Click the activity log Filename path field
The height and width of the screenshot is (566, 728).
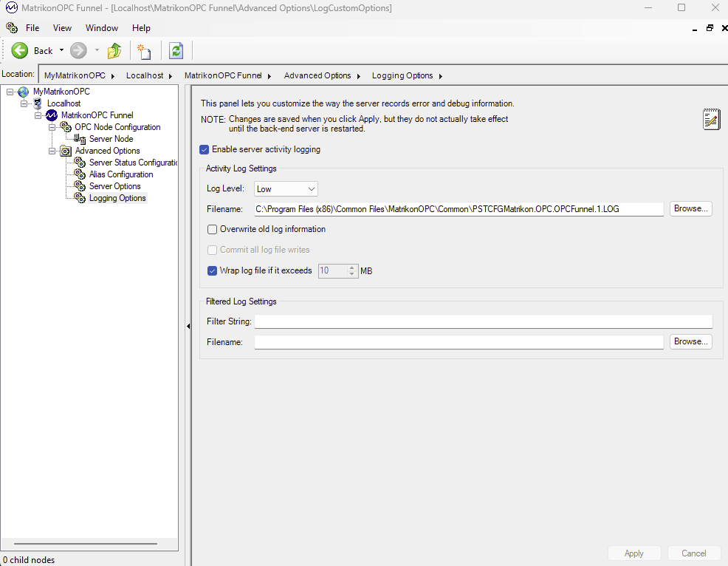[x=459, y=209]
